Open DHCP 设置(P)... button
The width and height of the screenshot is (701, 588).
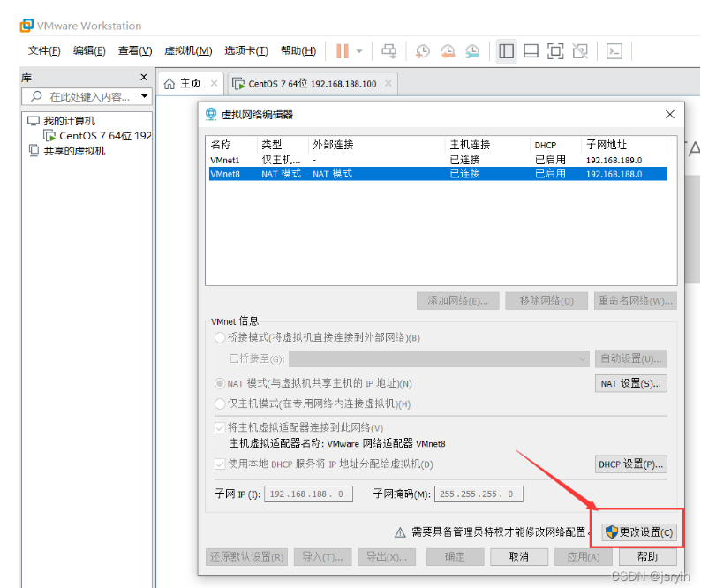pos(630,464)
